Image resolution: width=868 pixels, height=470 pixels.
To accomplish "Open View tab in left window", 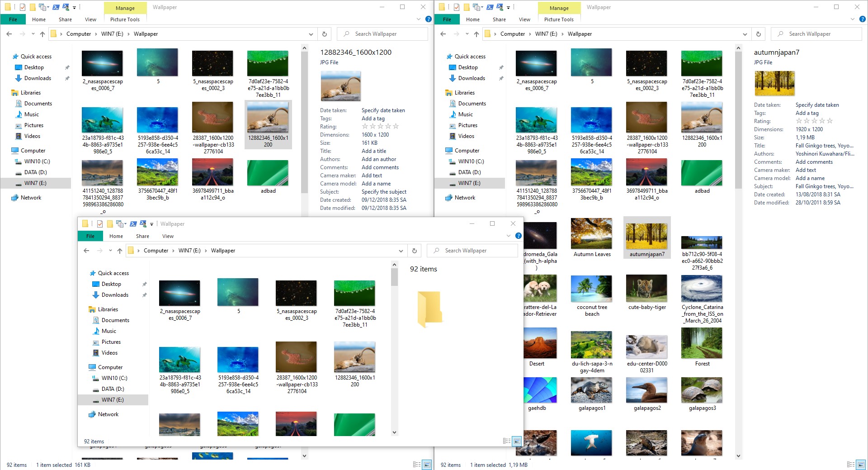I will point(90,19).
